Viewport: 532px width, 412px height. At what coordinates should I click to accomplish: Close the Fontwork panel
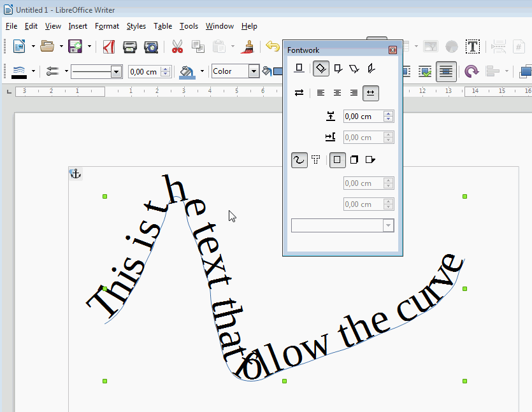[x=392, y=50]
